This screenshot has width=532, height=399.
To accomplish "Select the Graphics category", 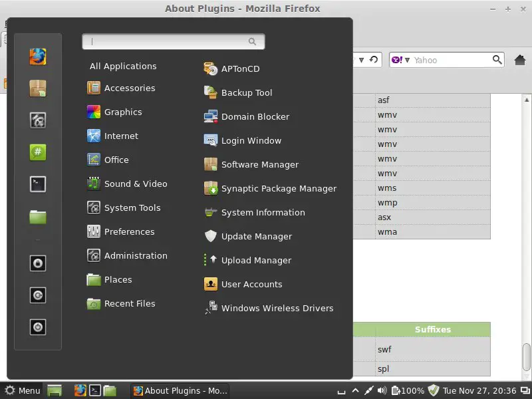I will 114,112.
